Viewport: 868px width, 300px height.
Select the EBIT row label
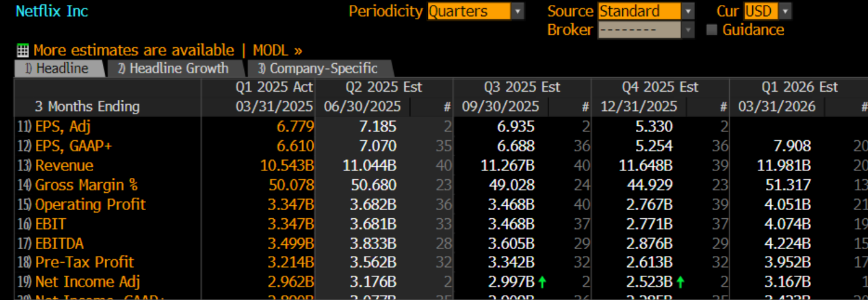pyautogui.click(x=51, y=224)
